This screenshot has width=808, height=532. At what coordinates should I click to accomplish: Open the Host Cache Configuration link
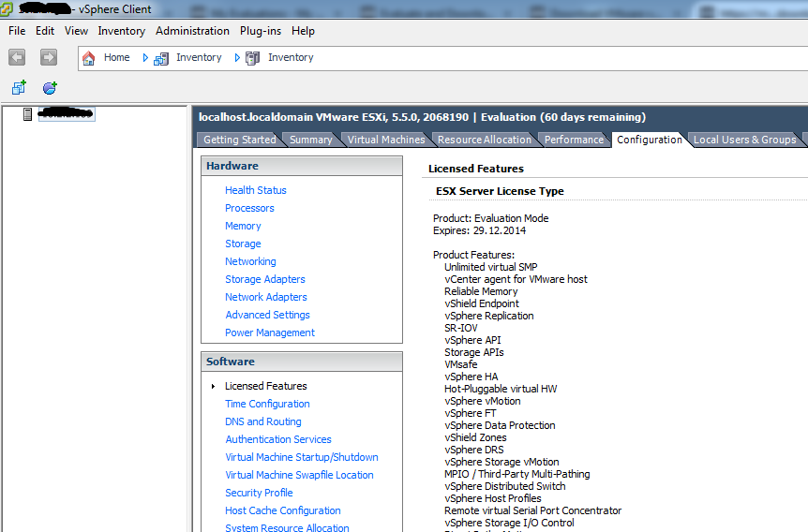(x=283, y=510)
